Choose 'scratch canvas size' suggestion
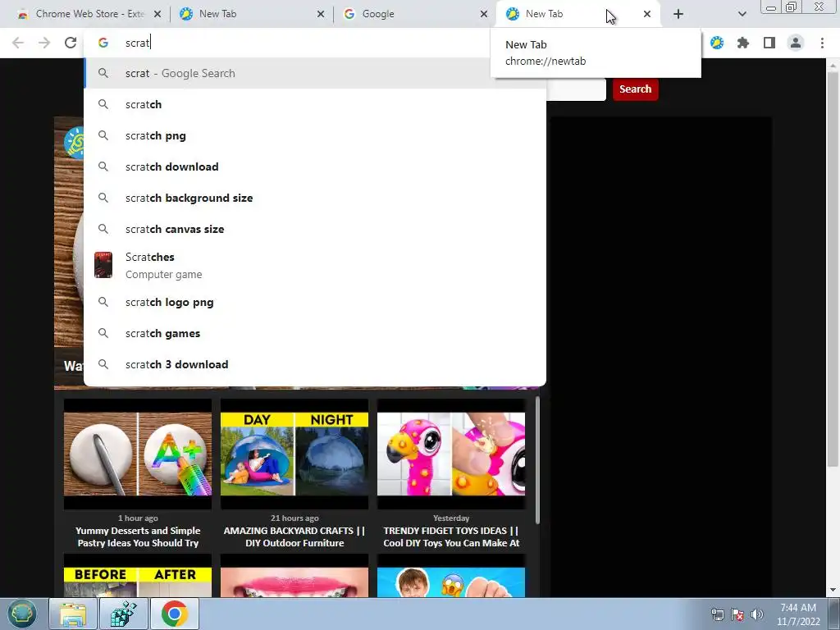840x630 pixels. (315, 229)
